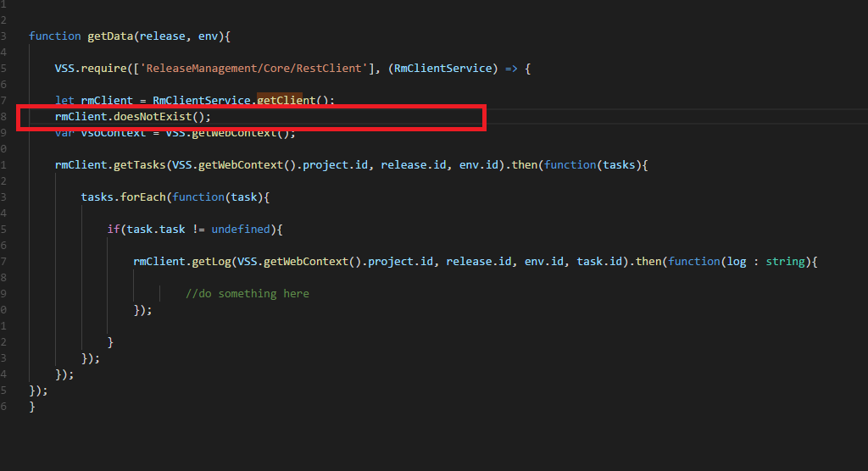
Task: Click the highlighted getClient method
Action: coord(287,100)
